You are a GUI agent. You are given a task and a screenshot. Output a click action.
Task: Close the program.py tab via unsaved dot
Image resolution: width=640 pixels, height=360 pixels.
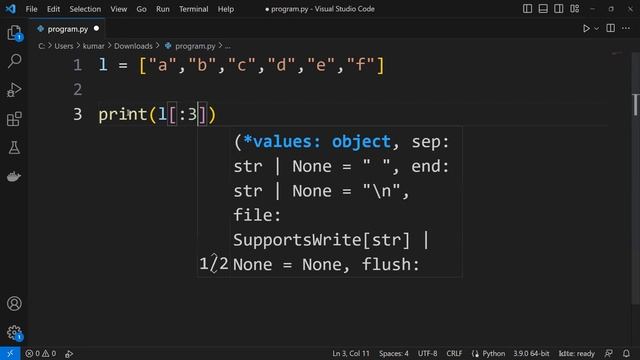pyautogui.click(x=96, y=29)
